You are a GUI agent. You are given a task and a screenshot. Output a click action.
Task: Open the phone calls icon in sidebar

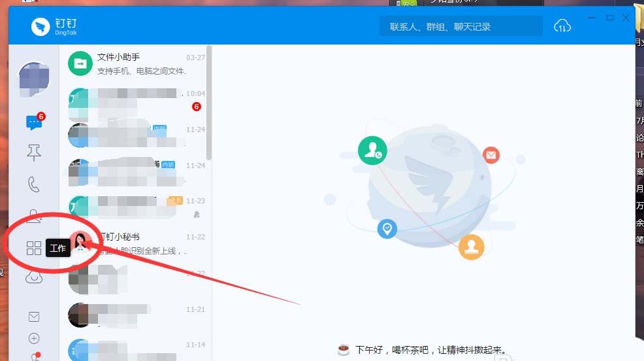[x=33, y=184]
